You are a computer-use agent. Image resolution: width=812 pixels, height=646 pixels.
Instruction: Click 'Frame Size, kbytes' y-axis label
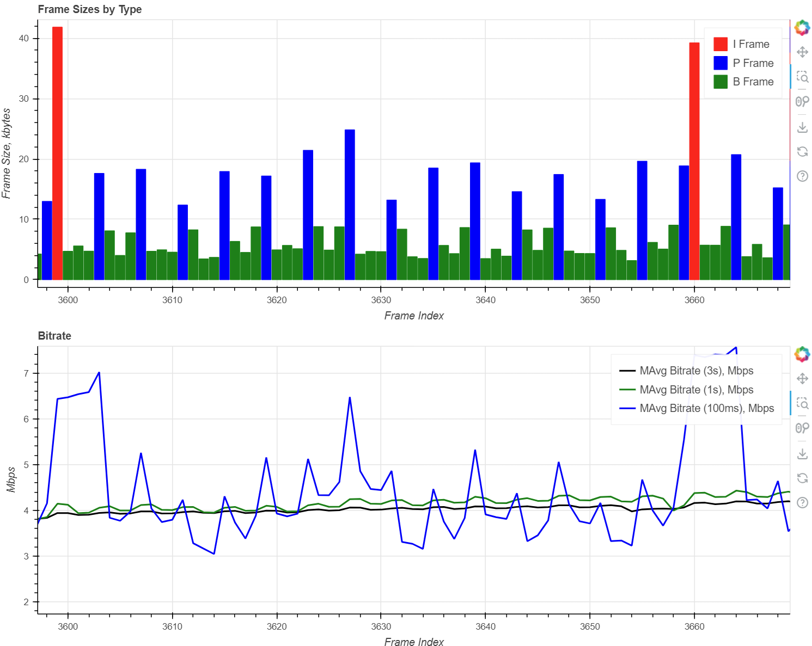pos(7,153)
